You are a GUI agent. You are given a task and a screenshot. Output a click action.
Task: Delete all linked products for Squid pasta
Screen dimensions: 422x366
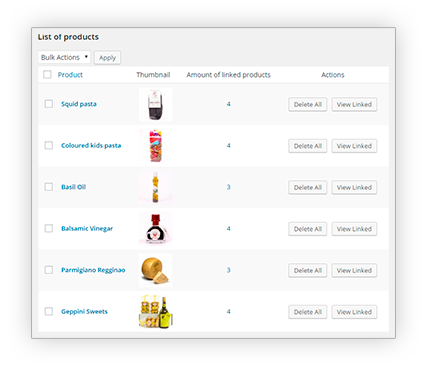[x=308, y=104]
